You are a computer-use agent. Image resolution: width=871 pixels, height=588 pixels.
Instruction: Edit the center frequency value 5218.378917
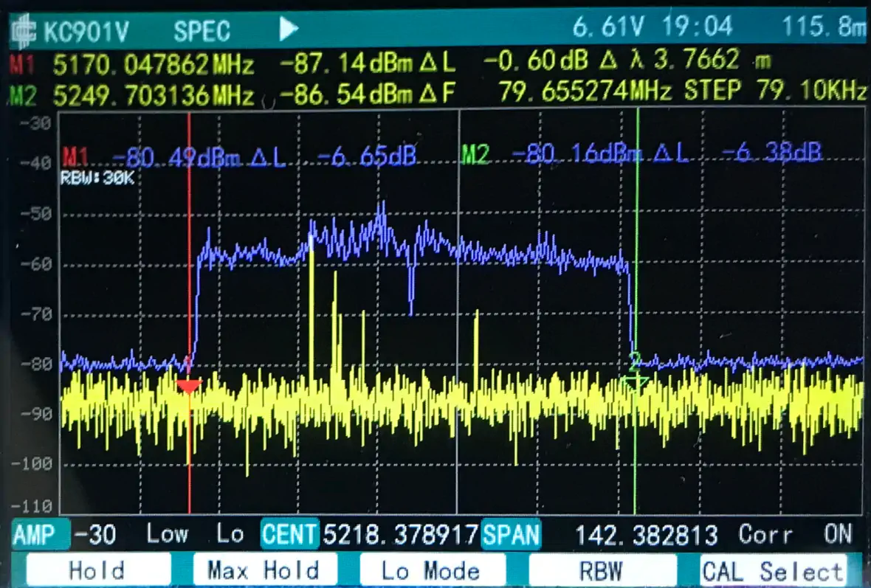[x=401, y=534]
